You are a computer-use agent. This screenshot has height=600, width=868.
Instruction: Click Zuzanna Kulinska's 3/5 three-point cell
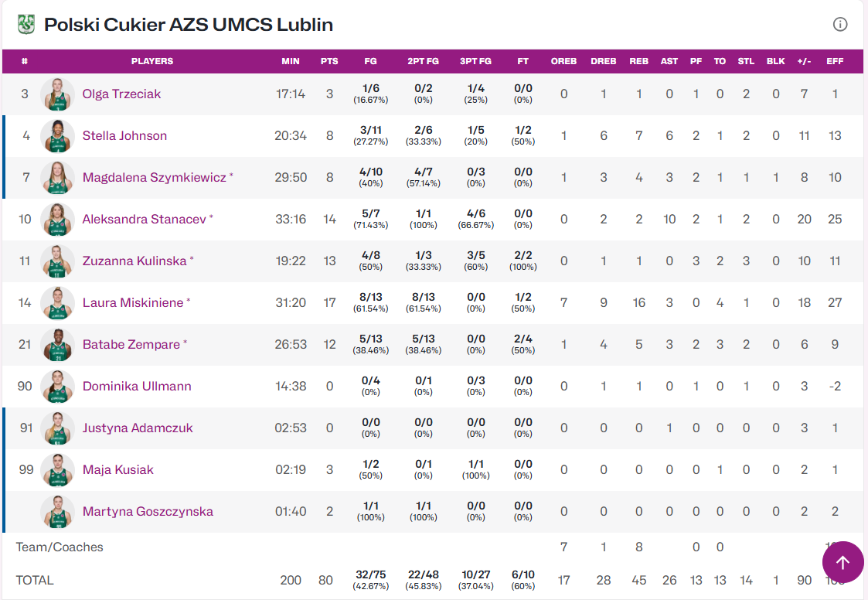coord(475,261)
